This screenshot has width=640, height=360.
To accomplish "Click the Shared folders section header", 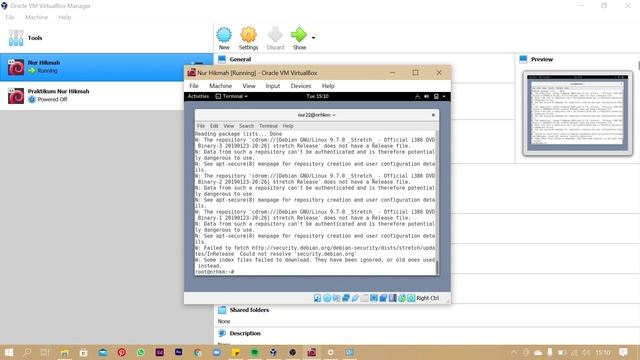I will (249, 310).
